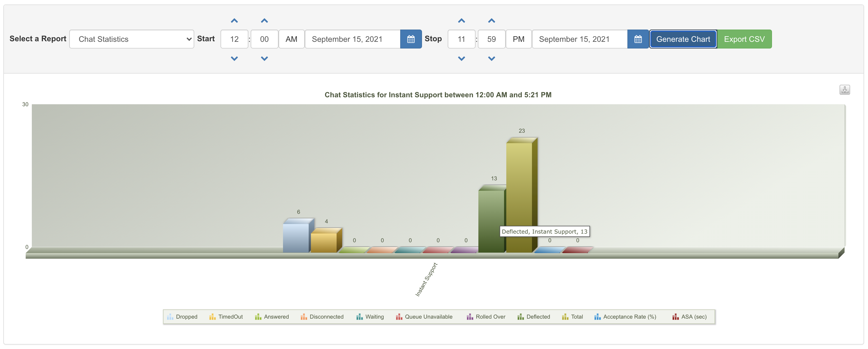Click the Generate Chart button
Image resolution: width=868 pixels, height=349 pixels.
[683, 39]
